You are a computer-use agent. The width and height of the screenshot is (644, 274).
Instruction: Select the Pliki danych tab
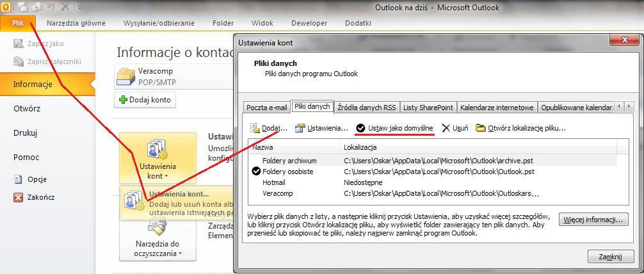point(312,106)
